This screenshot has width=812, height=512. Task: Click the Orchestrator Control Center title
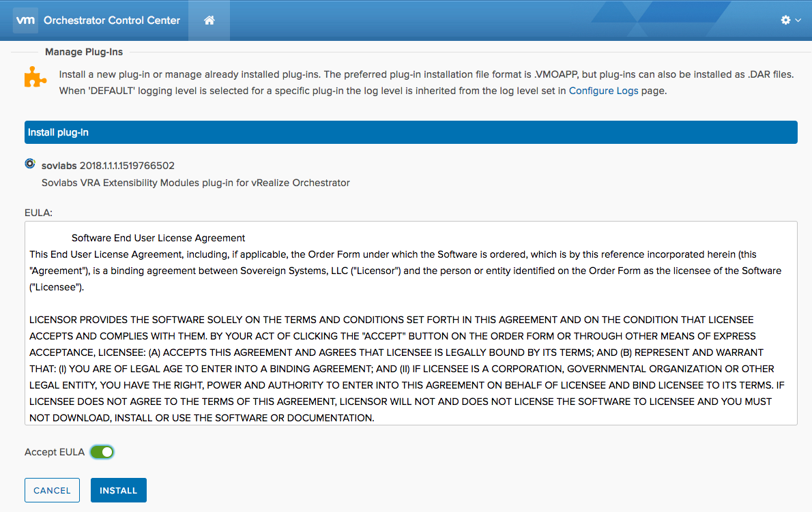(x=112, y=20)
